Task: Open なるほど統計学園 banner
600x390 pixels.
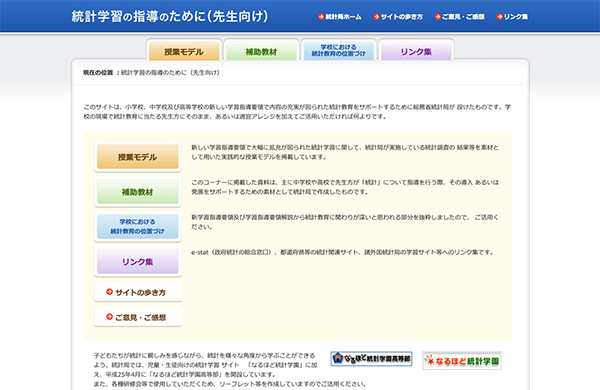Action: 462,361
